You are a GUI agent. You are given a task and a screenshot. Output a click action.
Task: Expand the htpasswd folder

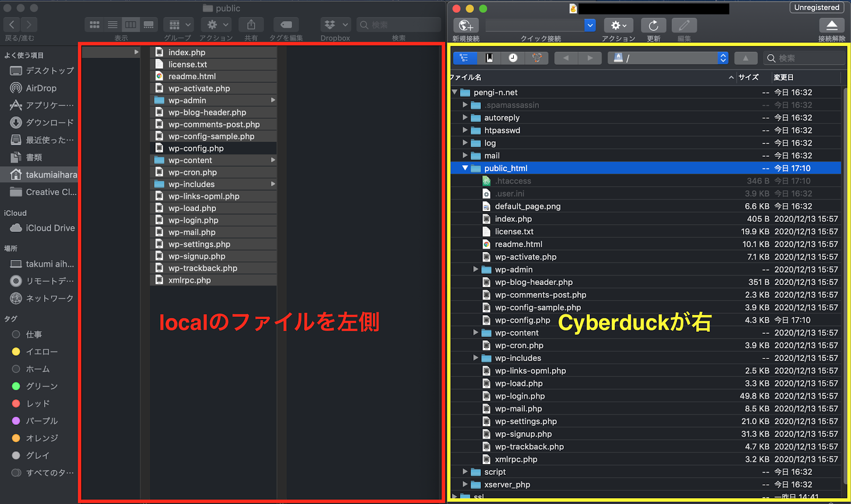pos(465,130)
